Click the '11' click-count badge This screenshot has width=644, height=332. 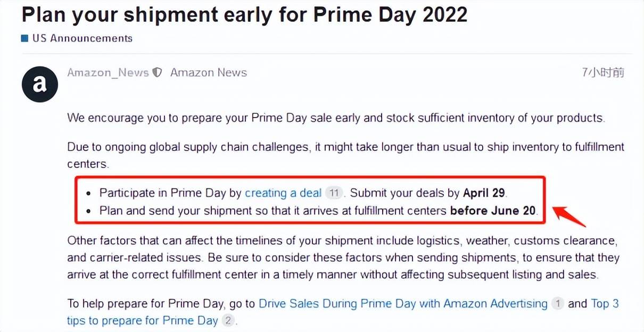click(334, 193)
